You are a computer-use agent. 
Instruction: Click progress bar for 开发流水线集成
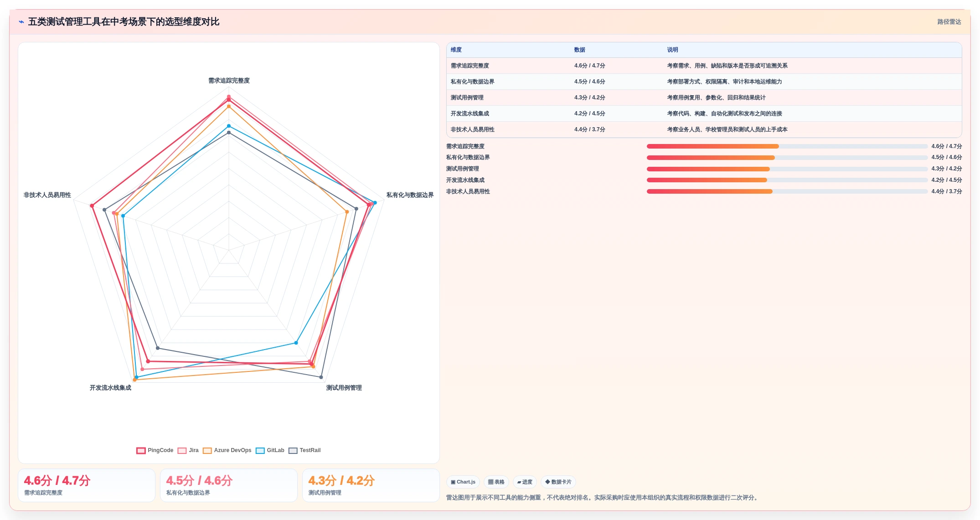click(787, 180)
